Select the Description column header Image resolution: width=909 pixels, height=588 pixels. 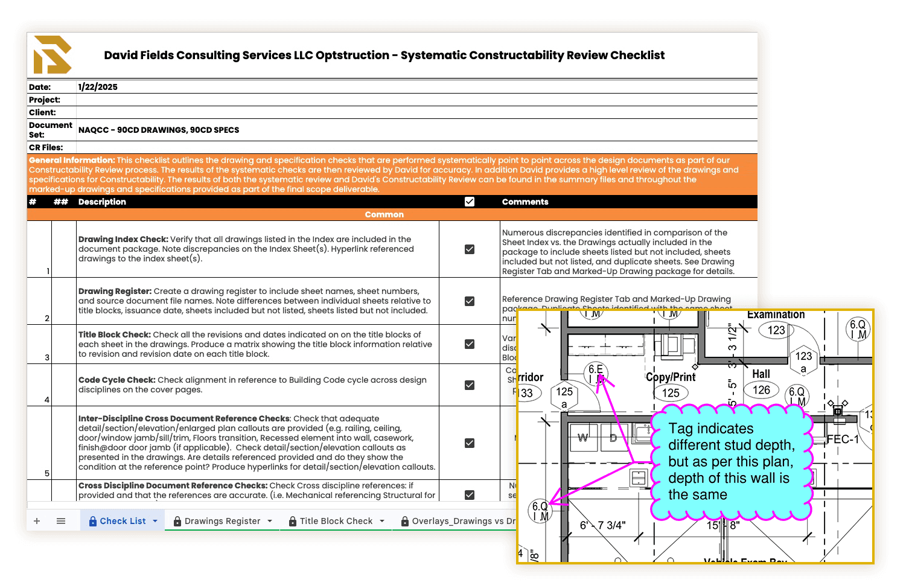pos(258,202)
